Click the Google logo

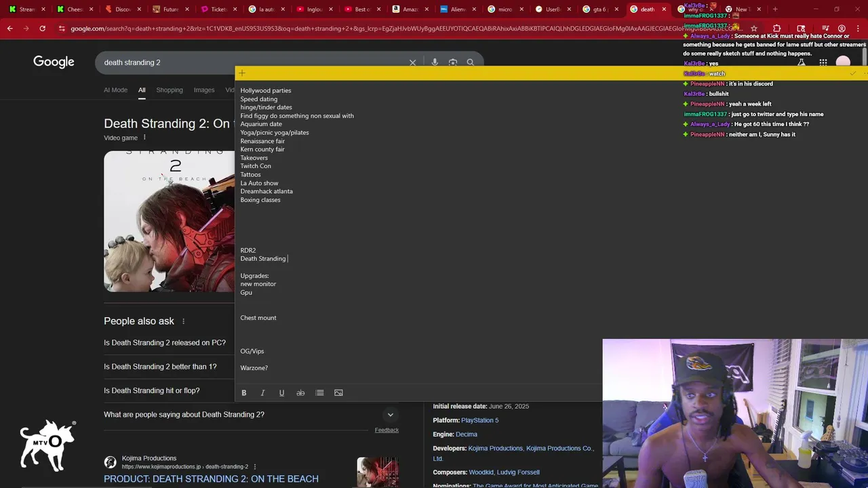point(54,62)
